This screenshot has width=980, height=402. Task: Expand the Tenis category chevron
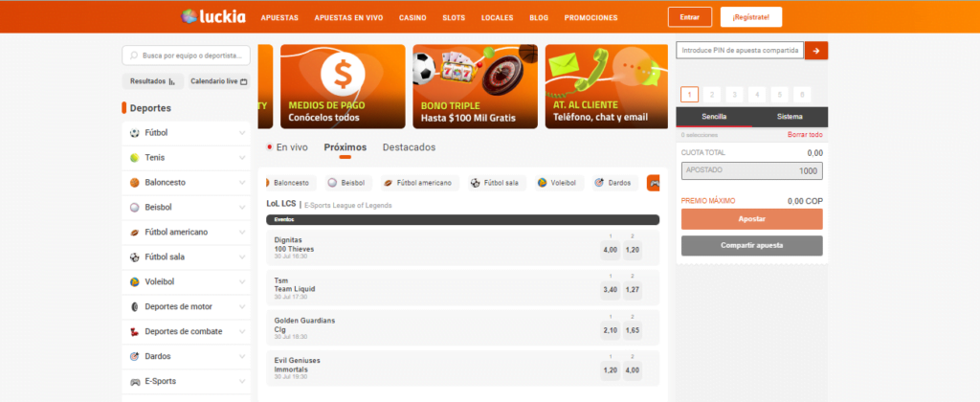(242, 158)
